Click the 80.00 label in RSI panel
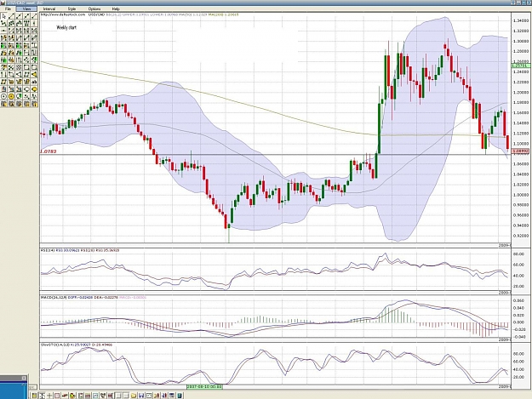Screen dimensions: 532x399 pos(519,254)
